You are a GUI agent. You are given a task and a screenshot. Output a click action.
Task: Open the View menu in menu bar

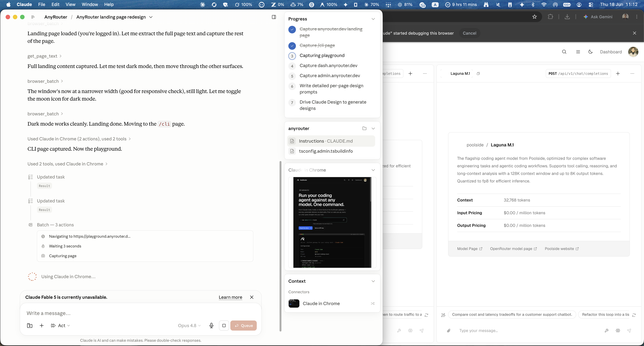click(70, 5)
